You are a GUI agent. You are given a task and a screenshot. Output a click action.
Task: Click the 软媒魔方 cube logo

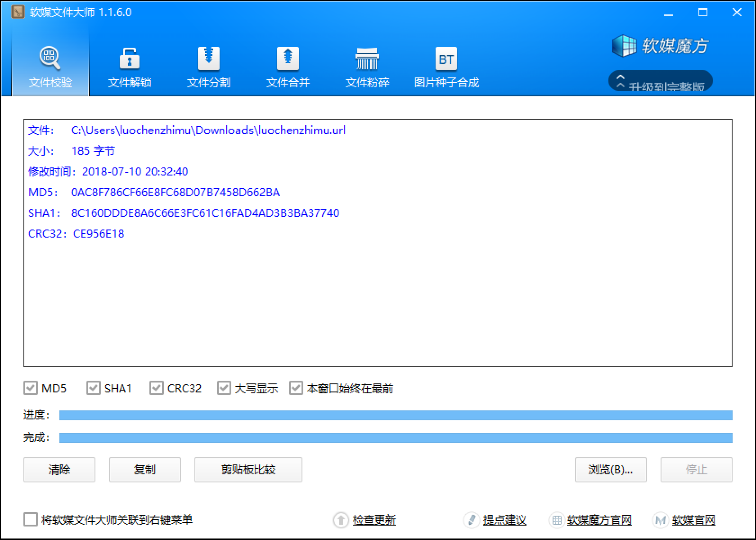(624, 46)
